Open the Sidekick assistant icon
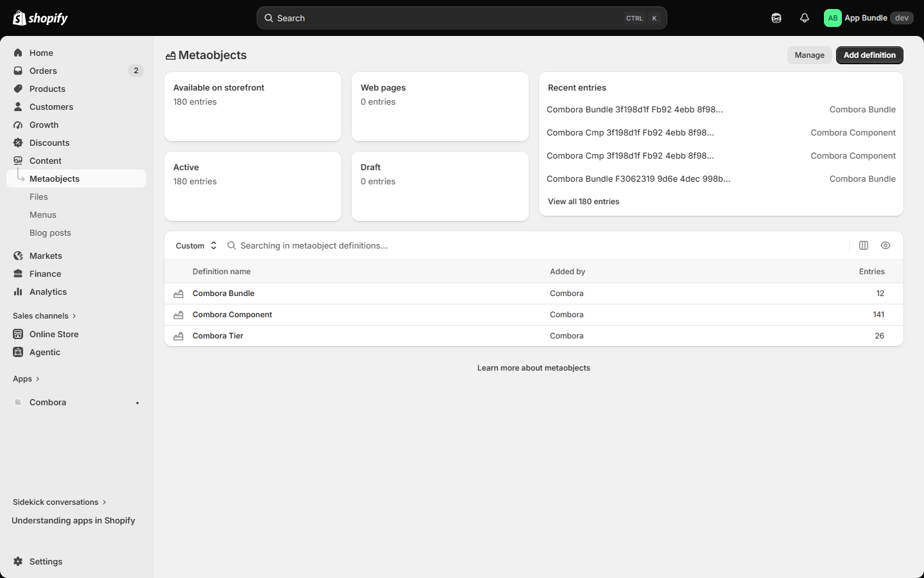Image resolution: width=924 pixels, height=578 pixels. click(776, 18)
